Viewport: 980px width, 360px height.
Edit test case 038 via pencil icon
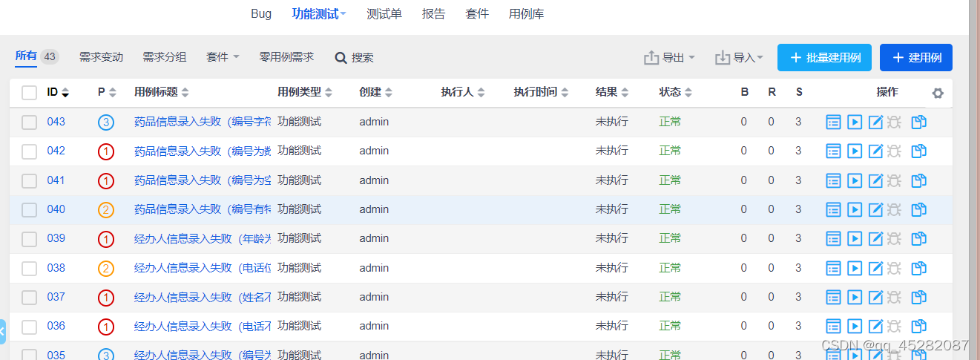click(875, 268)
